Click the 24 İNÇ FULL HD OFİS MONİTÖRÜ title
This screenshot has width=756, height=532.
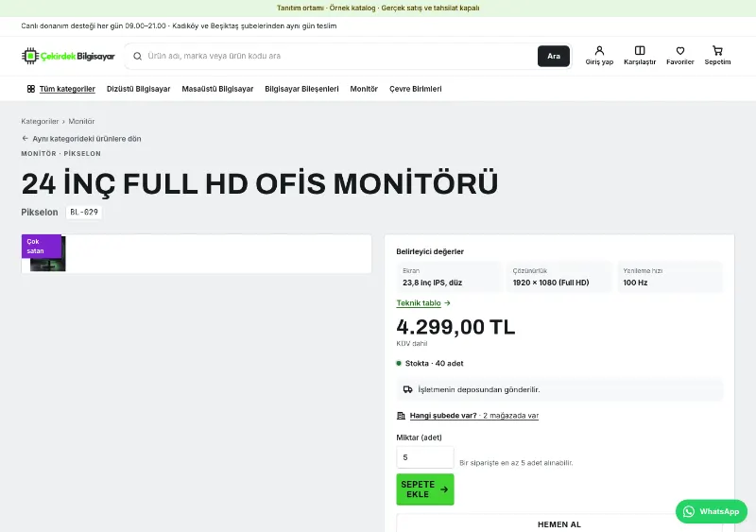(x=259, y=183)
